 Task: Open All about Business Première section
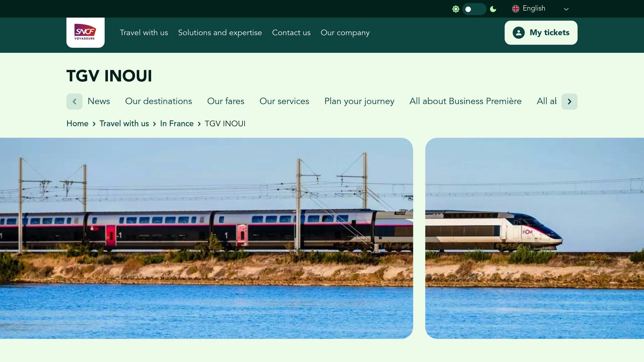coord(465,101)
